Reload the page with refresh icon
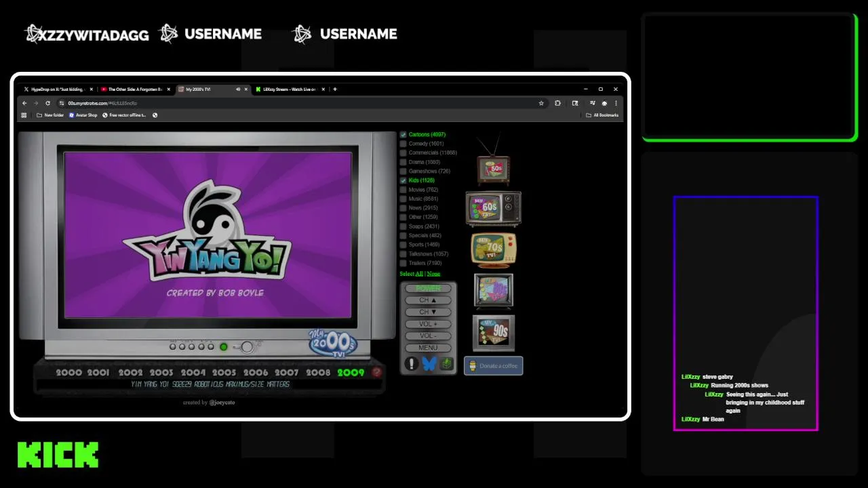 click(47, 103)
